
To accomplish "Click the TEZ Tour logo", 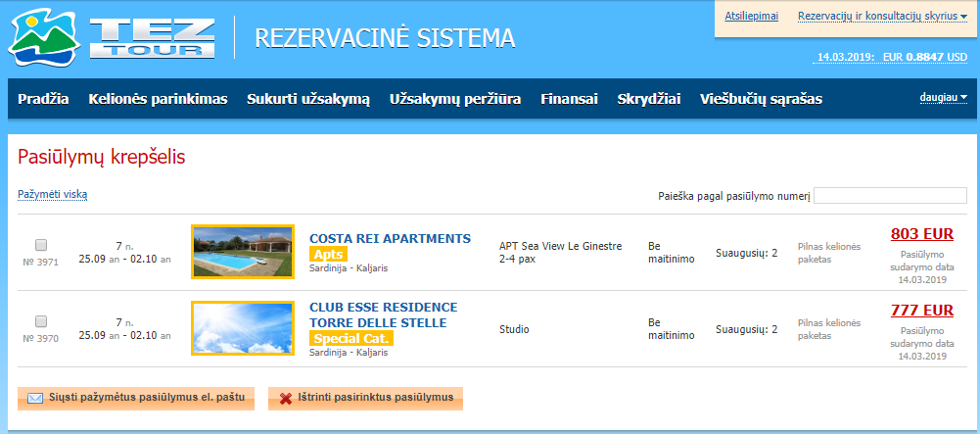I will click(112, 39).
